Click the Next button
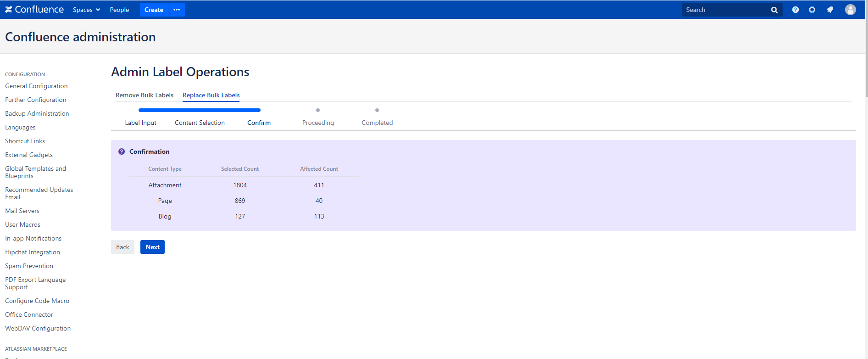868x359 pixels. (152, 247)
